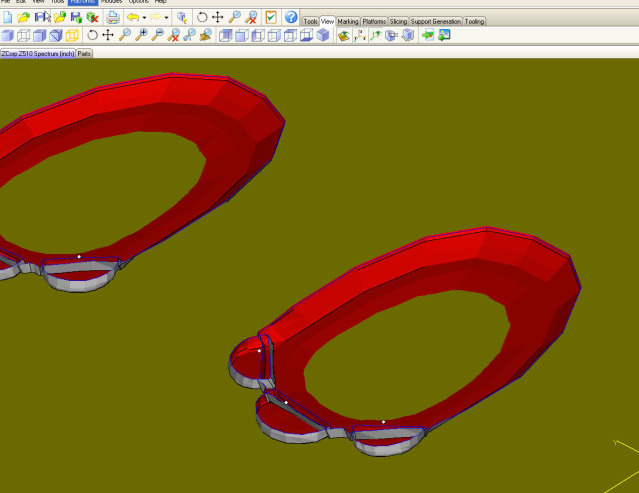Click the Rotate view icon in the second toolbar
Screen dimensions: 639x493
pyautogui.click(x=92, y=36)
